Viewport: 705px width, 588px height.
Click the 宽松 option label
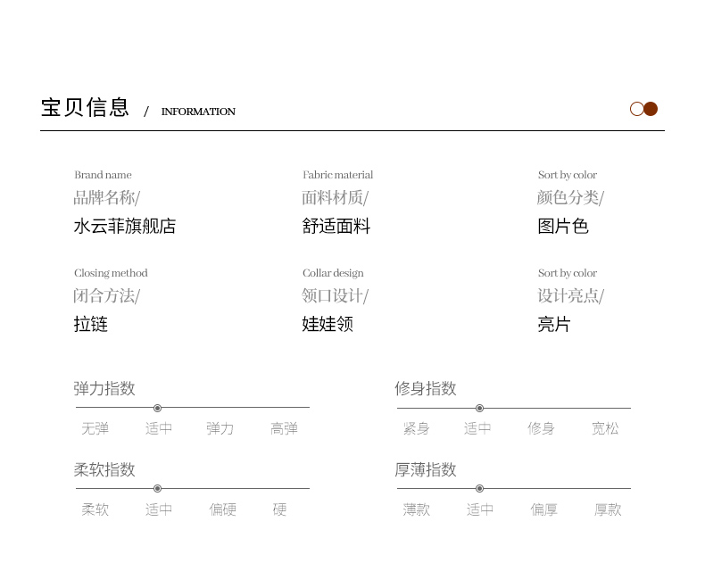(x=605, y=428)
